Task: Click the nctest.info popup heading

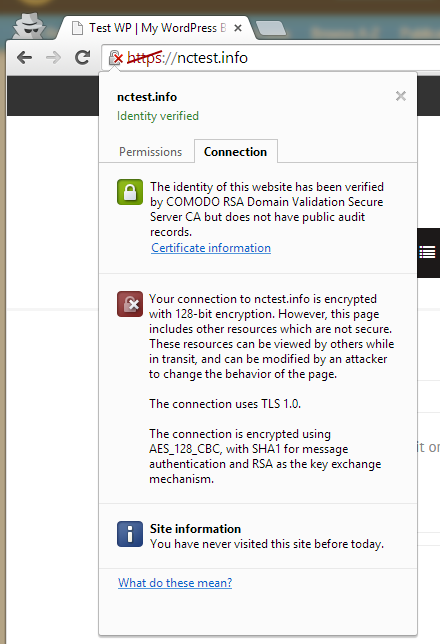Action: 147,97
